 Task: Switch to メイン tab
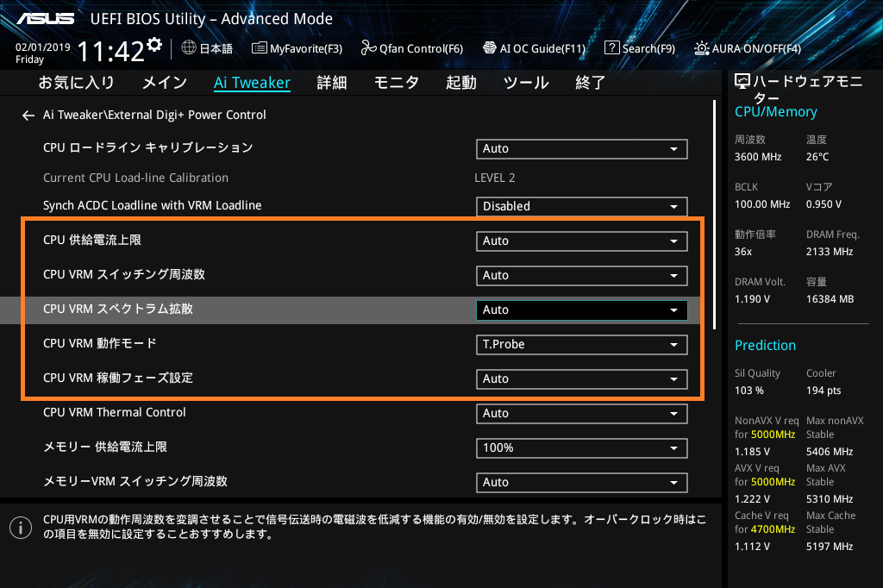(x=165, y=83)
